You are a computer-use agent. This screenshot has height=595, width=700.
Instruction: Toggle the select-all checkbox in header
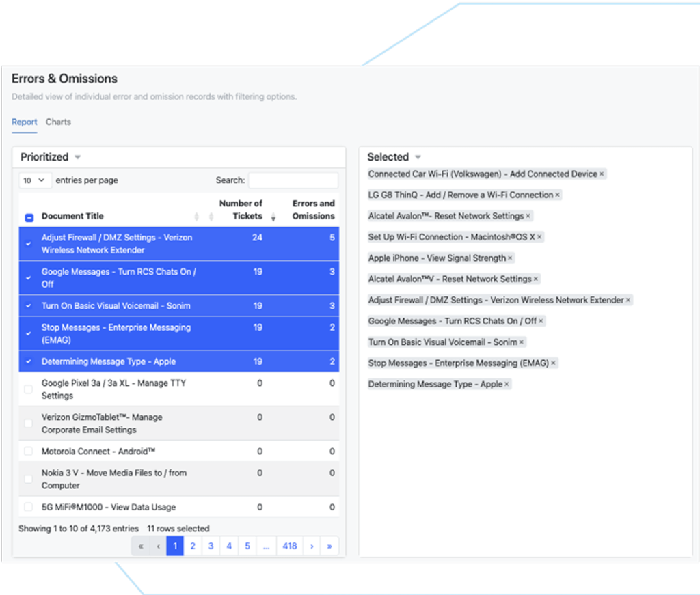[29, 217]
